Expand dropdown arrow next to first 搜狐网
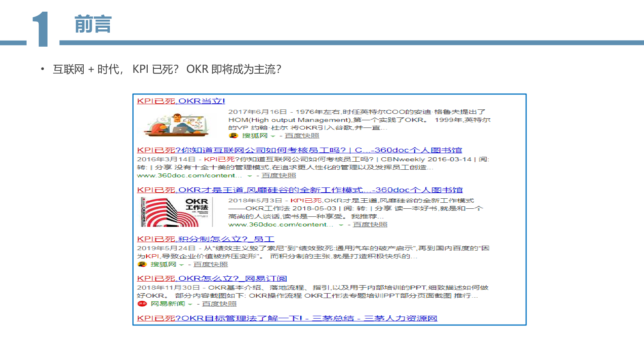This screenshot has height=362, width=644. click(x=273, y=136)
